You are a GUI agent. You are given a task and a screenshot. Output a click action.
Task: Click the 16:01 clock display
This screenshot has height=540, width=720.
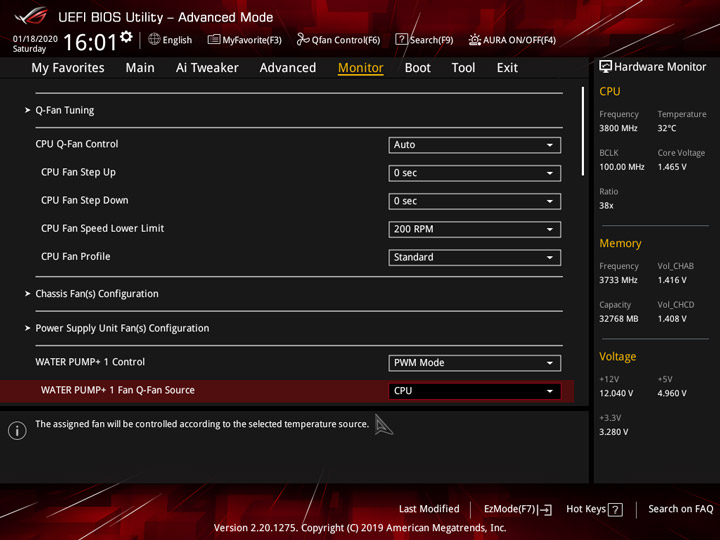90,42
